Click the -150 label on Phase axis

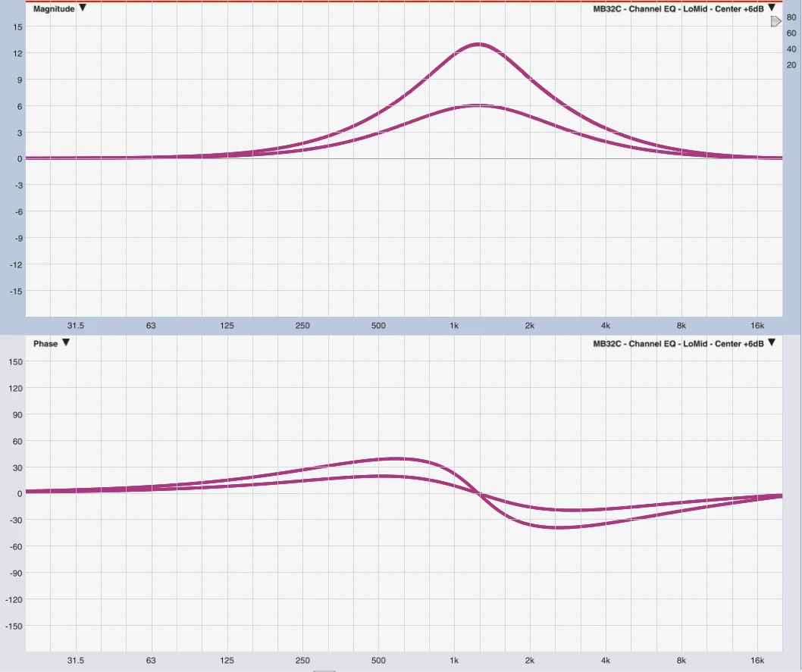point(14,626)
